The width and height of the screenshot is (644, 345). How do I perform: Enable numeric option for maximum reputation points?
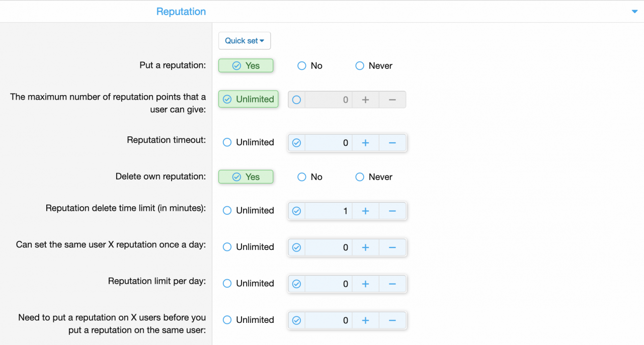pos(296,100)
